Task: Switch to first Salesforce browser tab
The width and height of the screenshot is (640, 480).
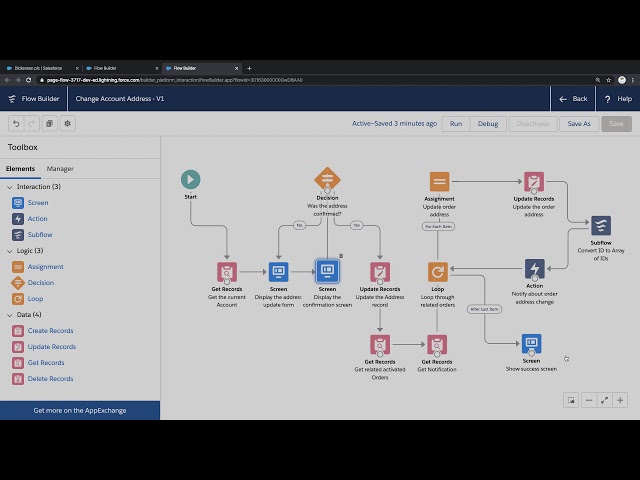Action: (40, 68)
